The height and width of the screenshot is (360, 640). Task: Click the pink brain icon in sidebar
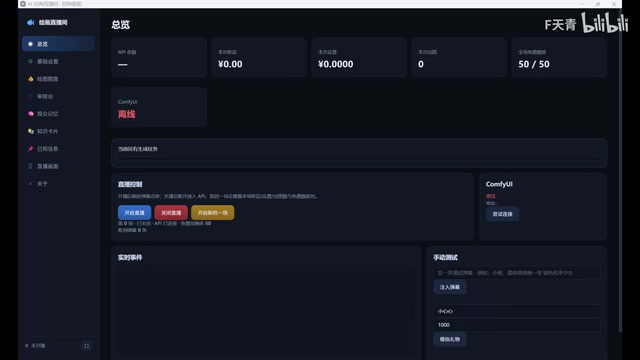click(x=31, y=114)
